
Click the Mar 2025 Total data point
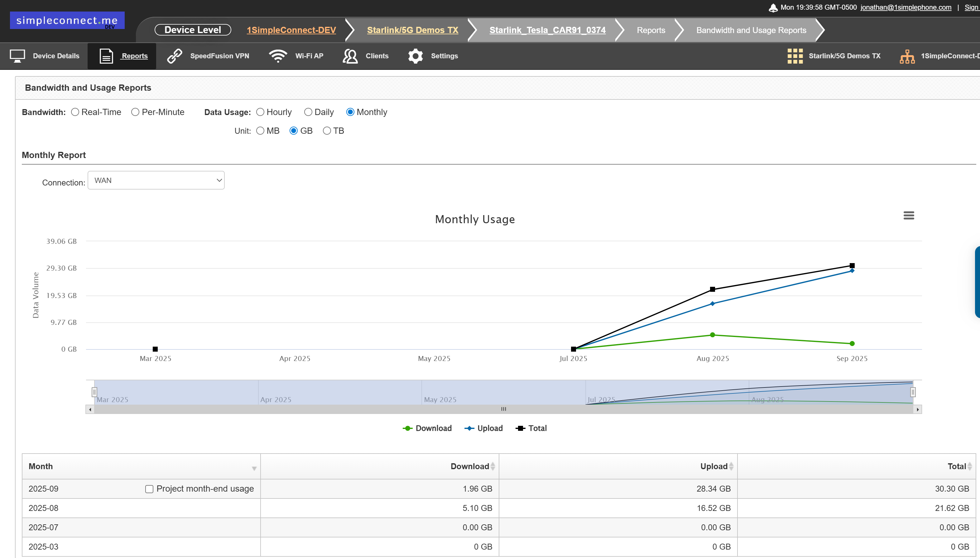click(155, 349)
